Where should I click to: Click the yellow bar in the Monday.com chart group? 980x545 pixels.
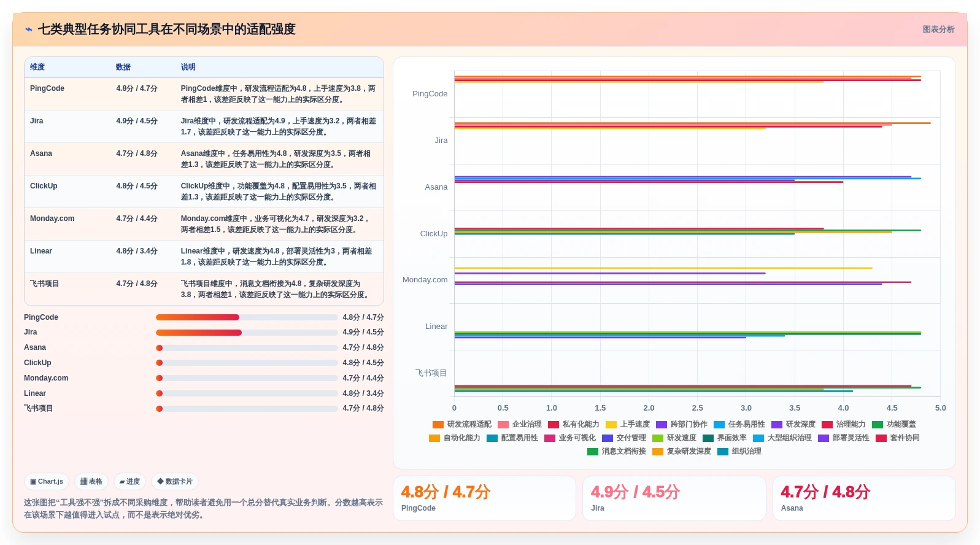click(x=663, y=268)
